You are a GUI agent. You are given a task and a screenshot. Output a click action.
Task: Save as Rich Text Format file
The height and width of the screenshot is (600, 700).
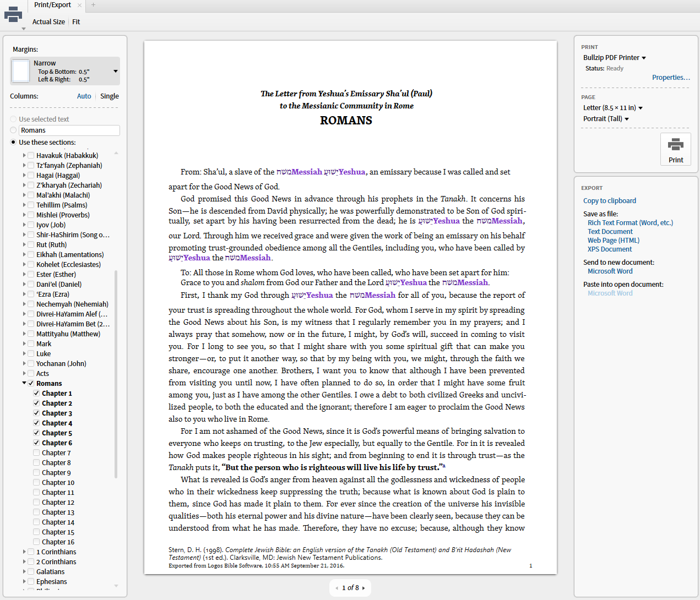point(630,223)
